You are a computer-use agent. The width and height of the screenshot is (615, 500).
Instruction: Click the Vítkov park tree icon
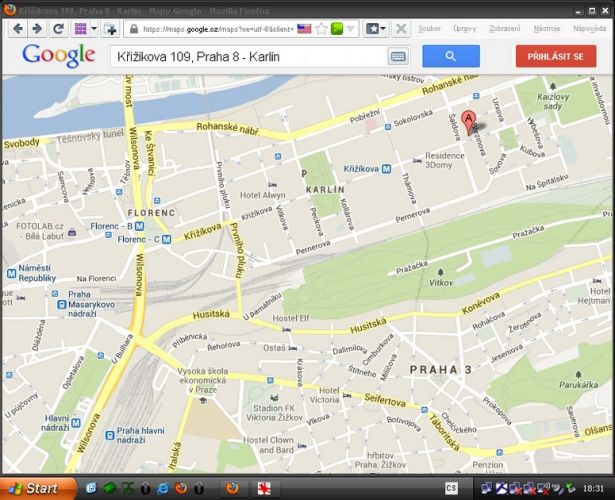click(x=440, y=272)
